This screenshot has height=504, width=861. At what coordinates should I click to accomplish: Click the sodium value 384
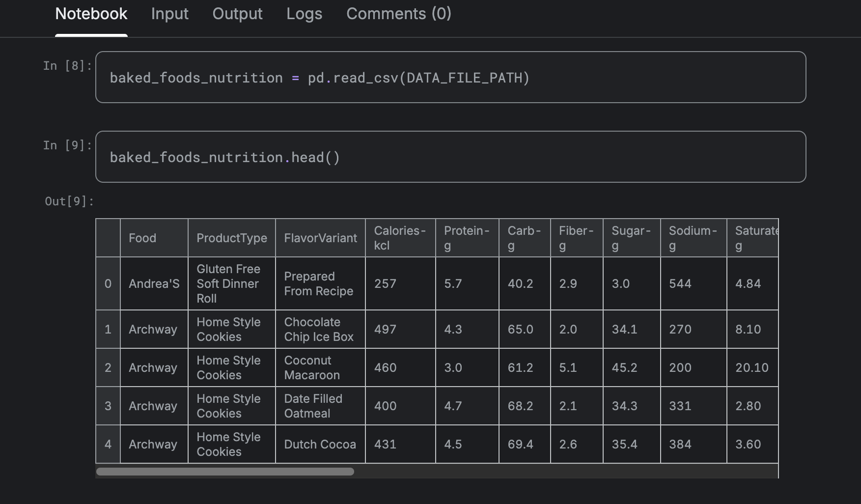694,444
